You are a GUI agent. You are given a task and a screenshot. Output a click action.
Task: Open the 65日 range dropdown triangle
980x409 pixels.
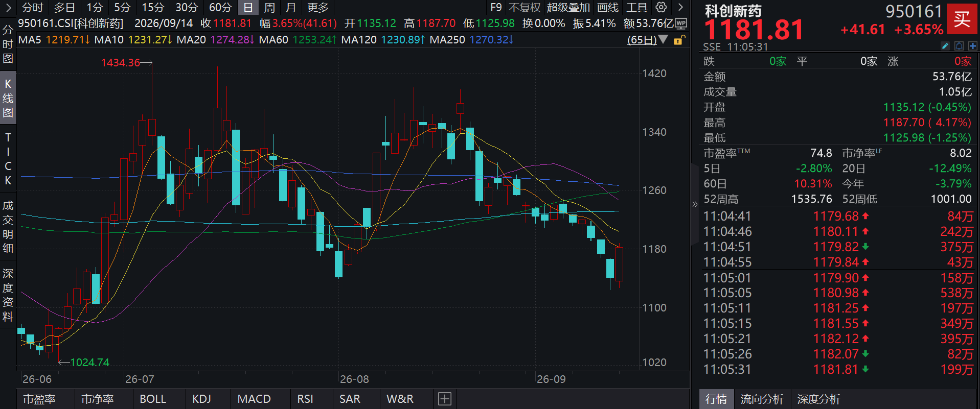663,39
